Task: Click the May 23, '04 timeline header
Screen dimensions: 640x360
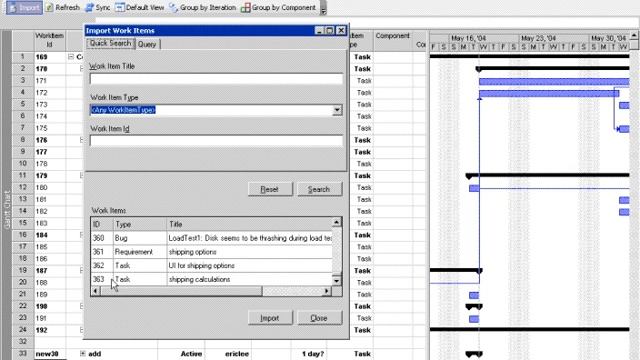Action: click(x=553, y=38)
